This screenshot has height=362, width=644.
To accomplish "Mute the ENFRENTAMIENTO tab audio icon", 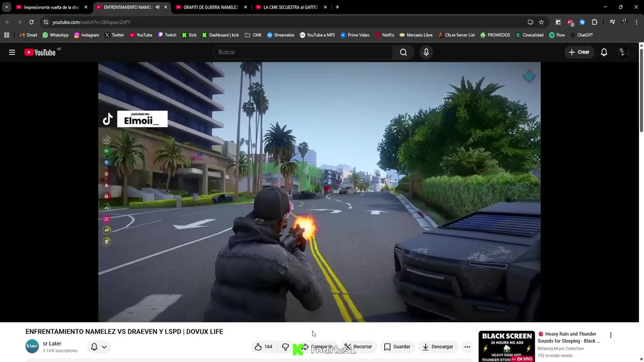I will 157,7.
